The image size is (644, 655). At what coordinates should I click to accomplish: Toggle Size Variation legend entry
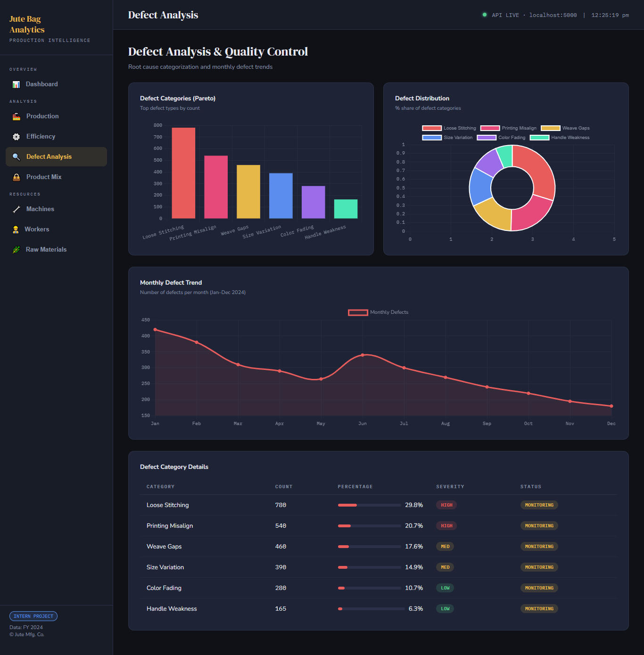click(447, 138)
